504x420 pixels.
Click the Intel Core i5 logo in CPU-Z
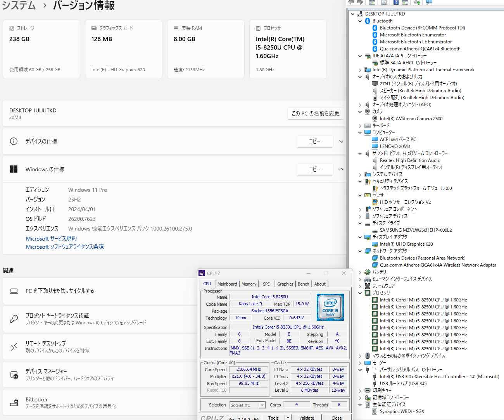[x=330, y=307]
